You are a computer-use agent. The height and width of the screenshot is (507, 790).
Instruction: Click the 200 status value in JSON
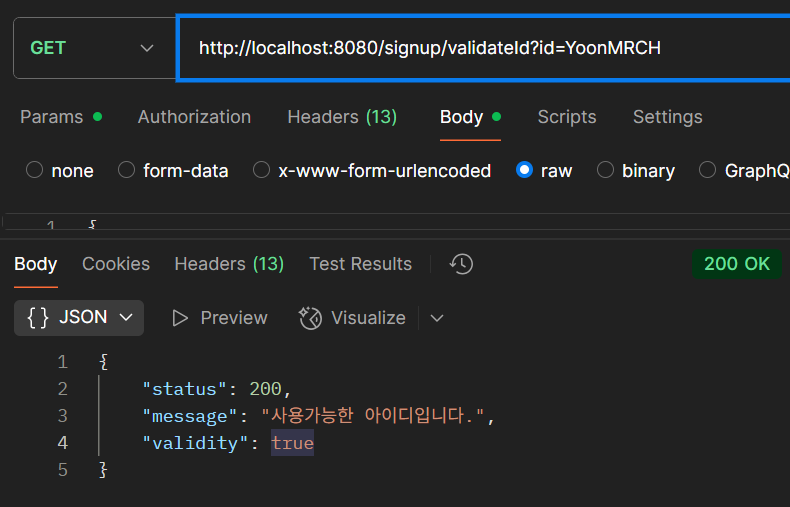tap(266, 389)
